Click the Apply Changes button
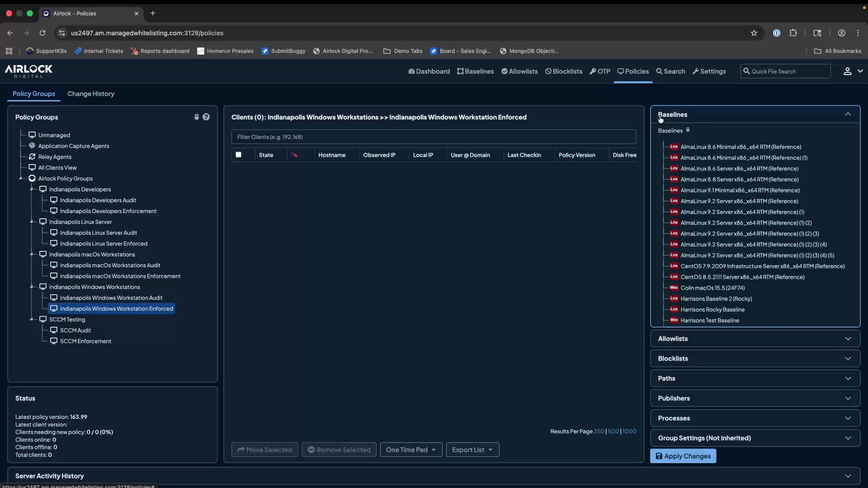Screen dimensions: 868x488 pos(683,456)
